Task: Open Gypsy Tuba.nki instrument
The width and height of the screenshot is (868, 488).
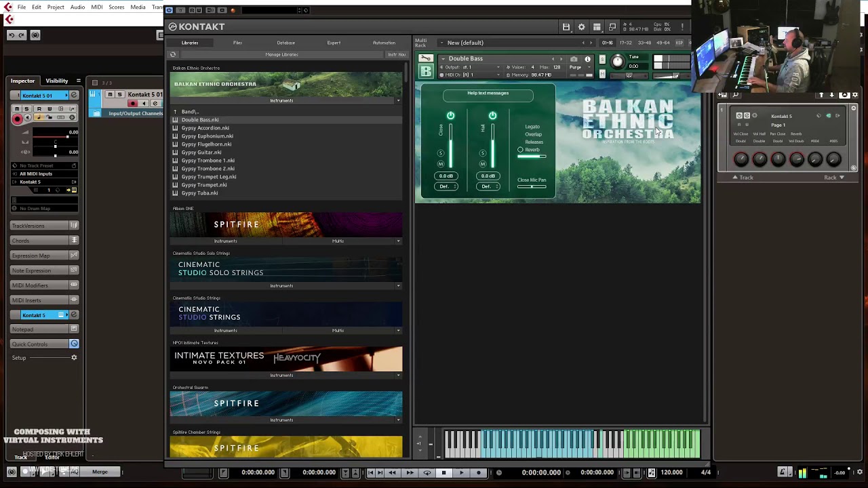Action: (199, 193)
